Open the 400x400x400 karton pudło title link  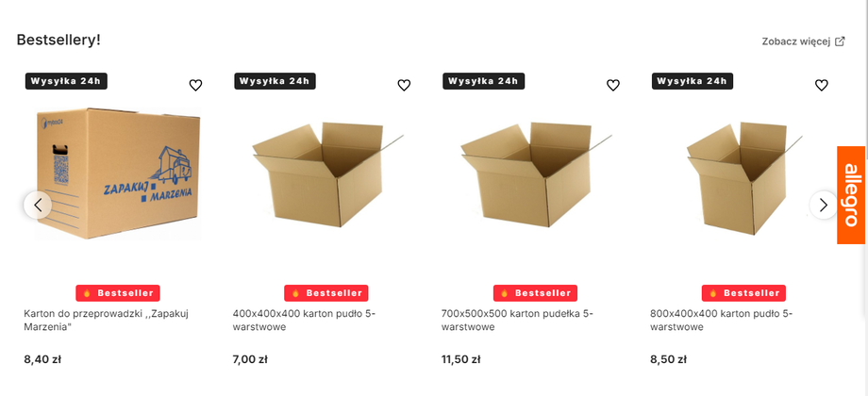coord(304,321)
